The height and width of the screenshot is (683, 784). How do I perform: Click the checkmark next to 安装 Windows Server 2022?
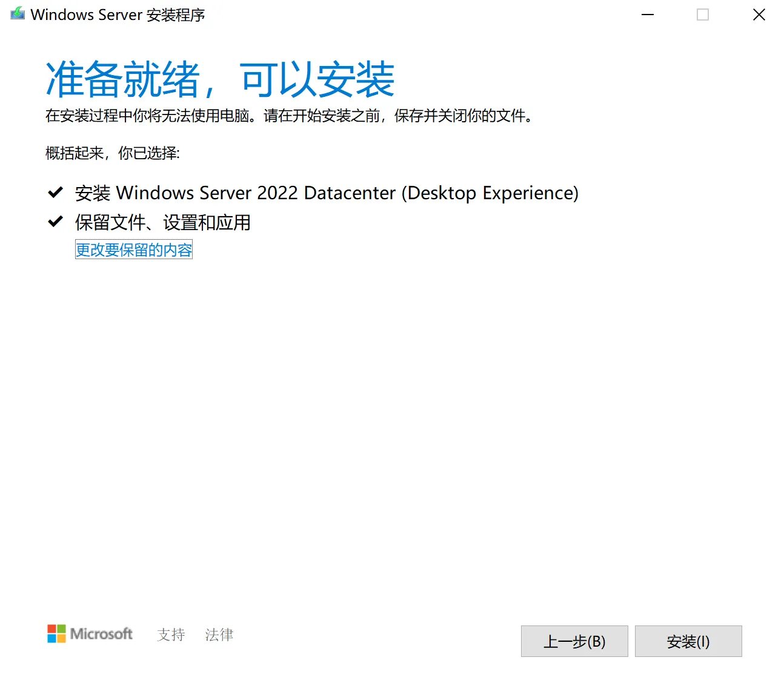pos(55,193)
